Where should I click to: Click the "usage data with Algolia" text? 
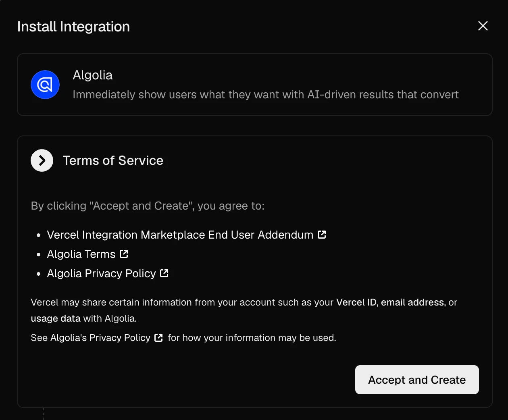pos(84,318)
